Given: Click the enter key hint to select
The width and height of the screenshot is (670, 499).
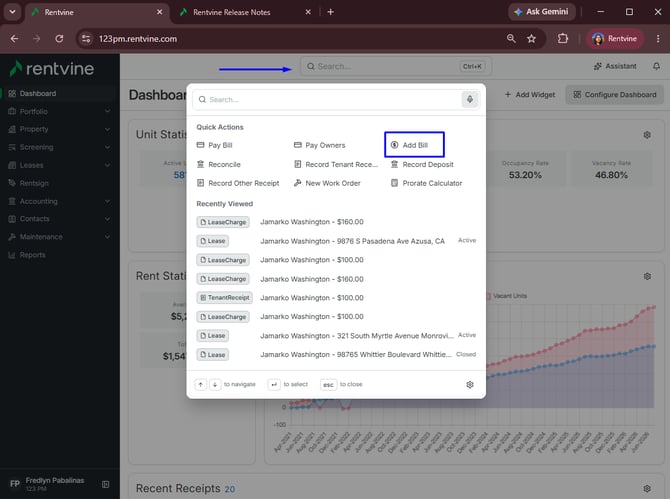Looking at the screenshot, I should pos(274,385).
